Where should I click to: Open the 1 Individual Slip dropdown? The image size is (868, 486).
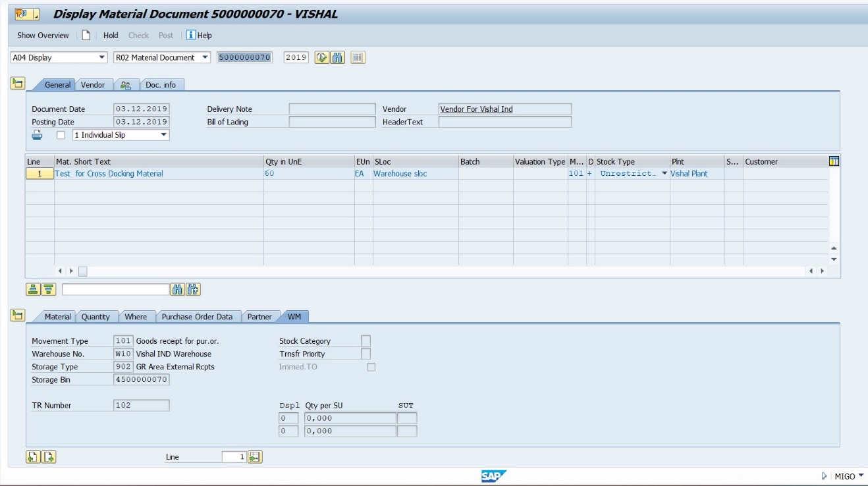[x=164, y=135]
